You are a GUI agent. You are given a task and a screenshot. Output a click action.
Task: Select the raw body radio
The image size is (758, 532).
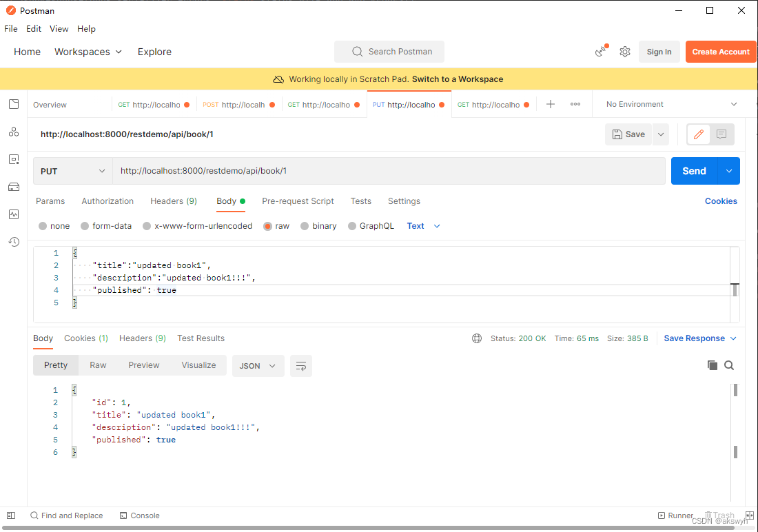pos(267,226)
